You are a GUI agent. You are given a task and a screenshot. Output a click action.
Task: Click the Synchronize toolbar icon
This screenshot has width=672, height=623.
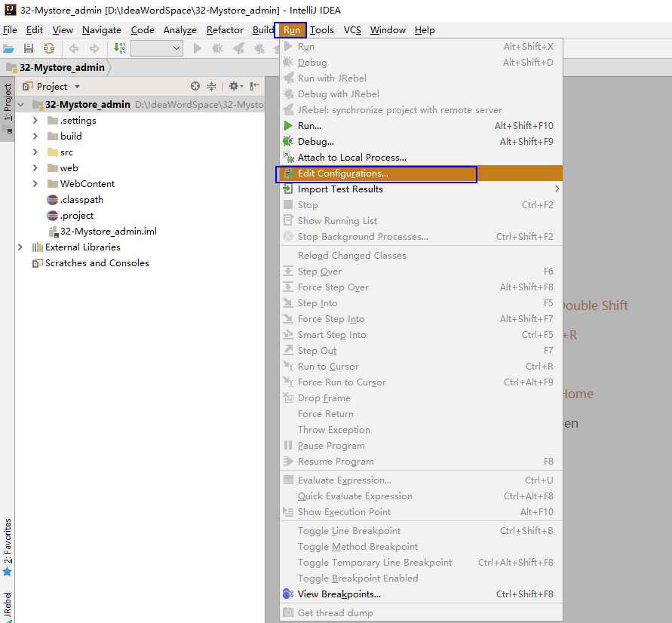(x=49, y=48)
